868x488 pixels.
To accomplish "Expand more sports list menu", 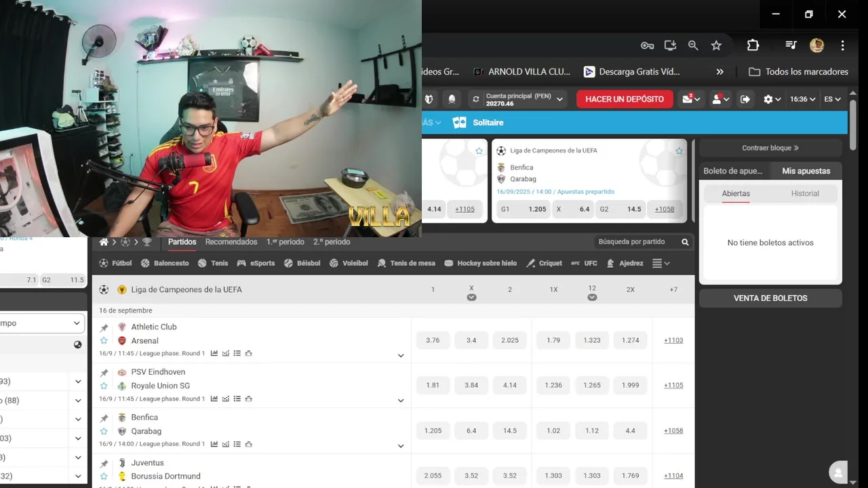I will point(660,263).
